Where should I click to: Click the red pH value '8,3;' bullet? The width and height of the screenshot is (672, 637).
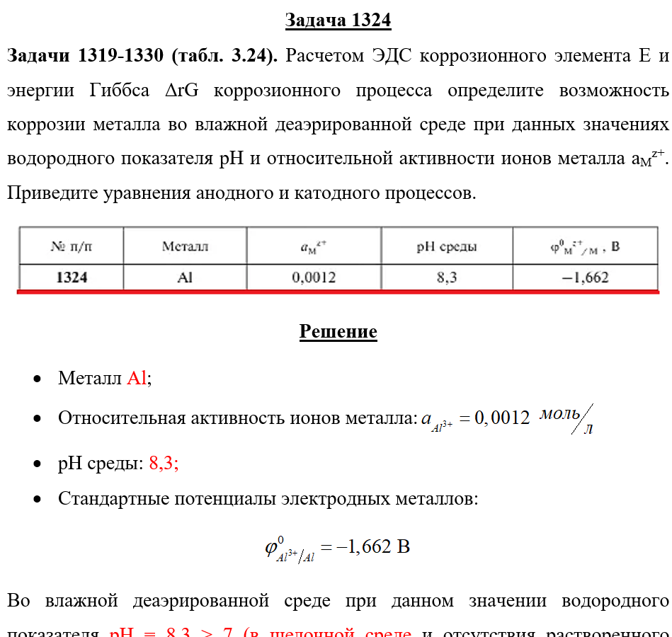click(164, 463)
